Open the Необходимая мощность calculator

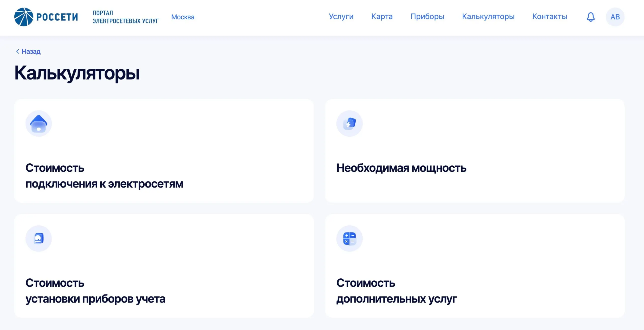(401, 168)
